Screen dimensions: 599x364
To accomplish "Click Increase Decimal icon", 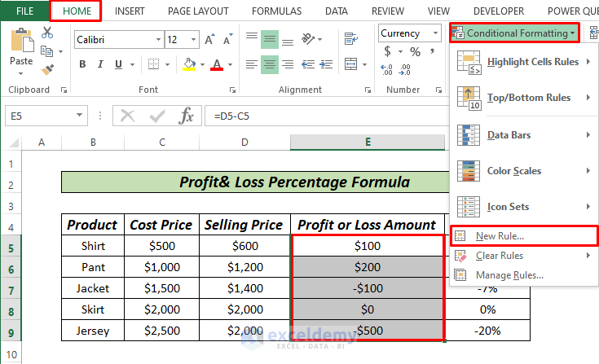I will click(386, 70).
